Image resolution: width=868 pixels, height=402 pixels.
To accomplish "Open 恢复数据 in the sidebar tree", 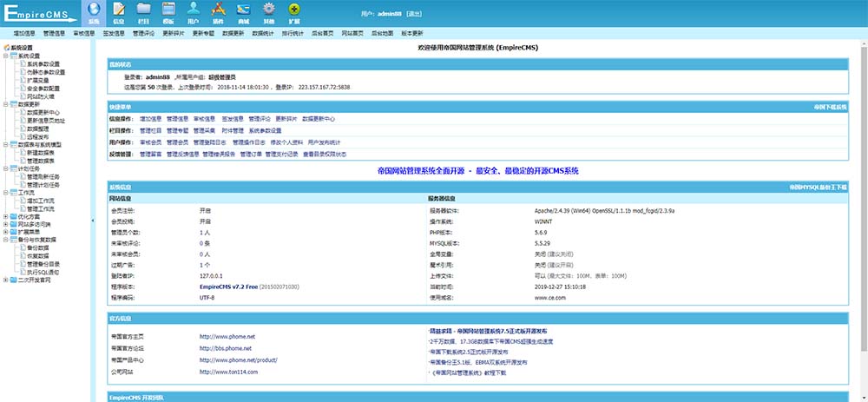I will (38, 256).
